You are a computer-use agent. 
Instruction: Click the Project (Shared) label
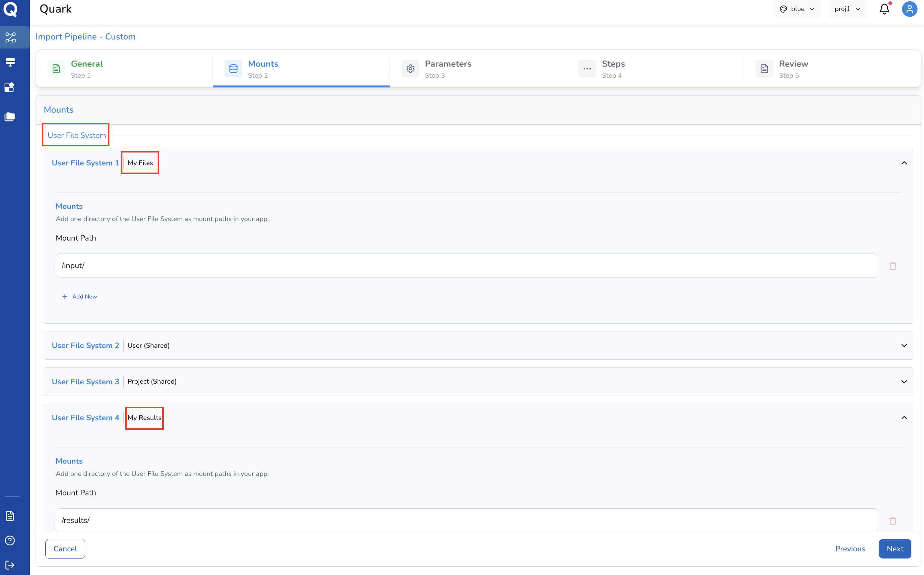click(152, 381)
